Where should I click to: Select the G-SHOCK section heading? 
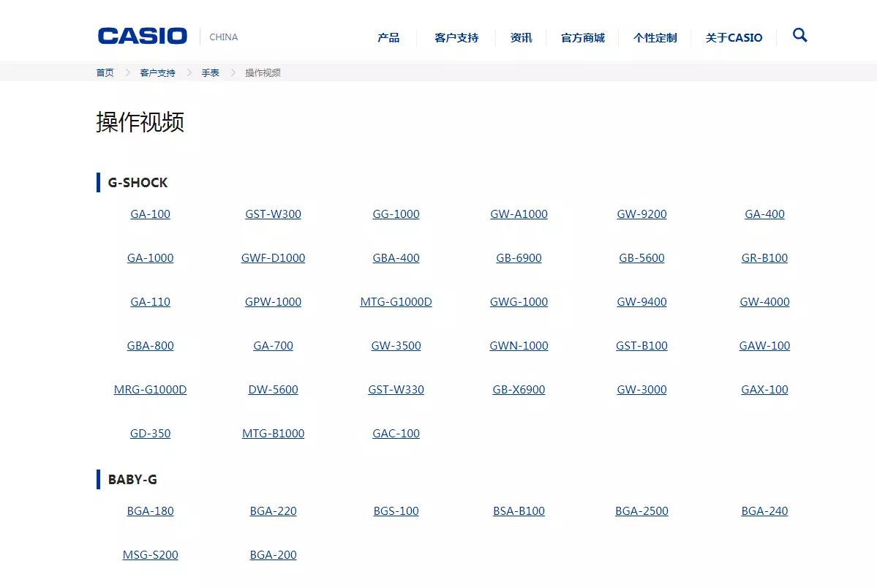coord(138,183)
